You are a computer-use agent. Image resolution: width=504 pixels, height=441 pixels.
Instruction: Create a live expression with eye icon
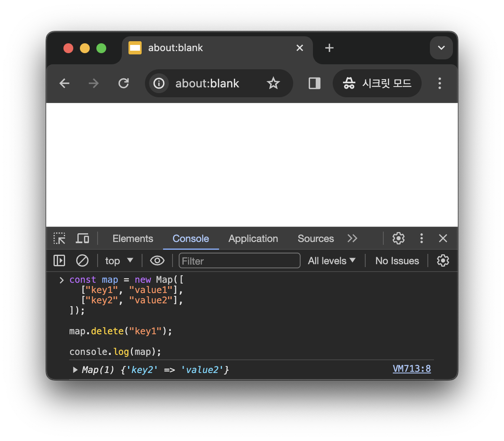[x=157, y=260]
